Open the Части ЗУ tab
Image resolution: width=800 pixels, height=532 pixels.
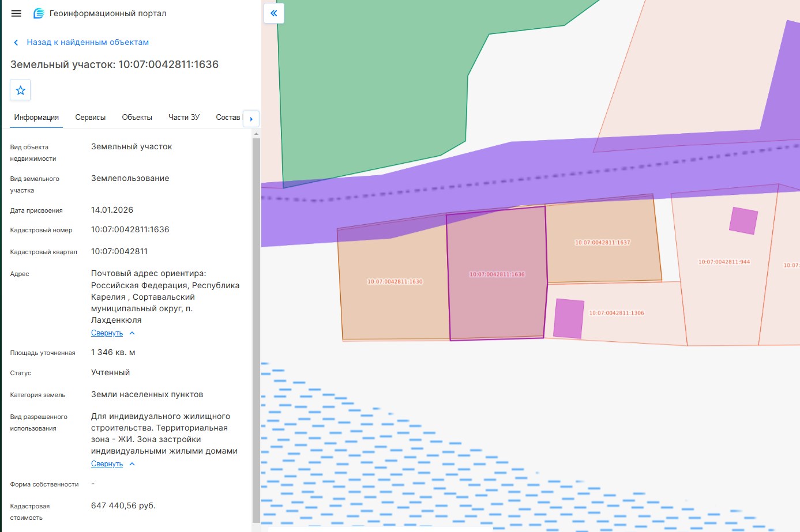click(184, 118)
